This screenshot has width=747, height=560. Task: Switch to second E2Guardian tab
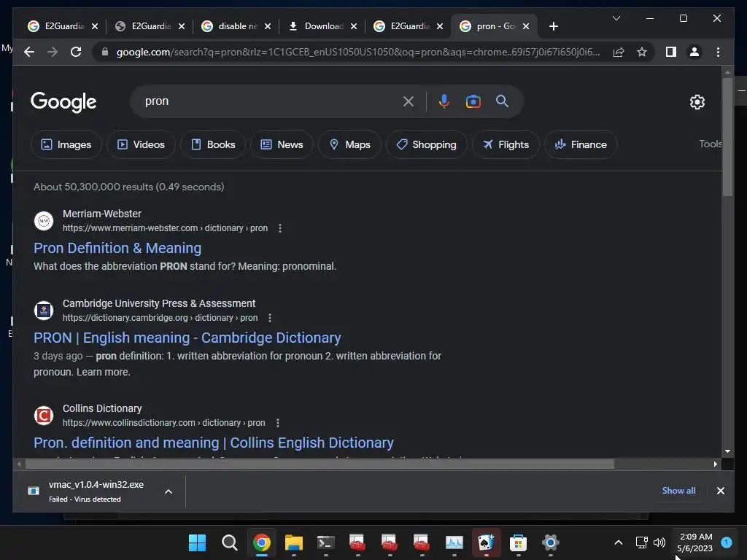(x=150, y=26)
